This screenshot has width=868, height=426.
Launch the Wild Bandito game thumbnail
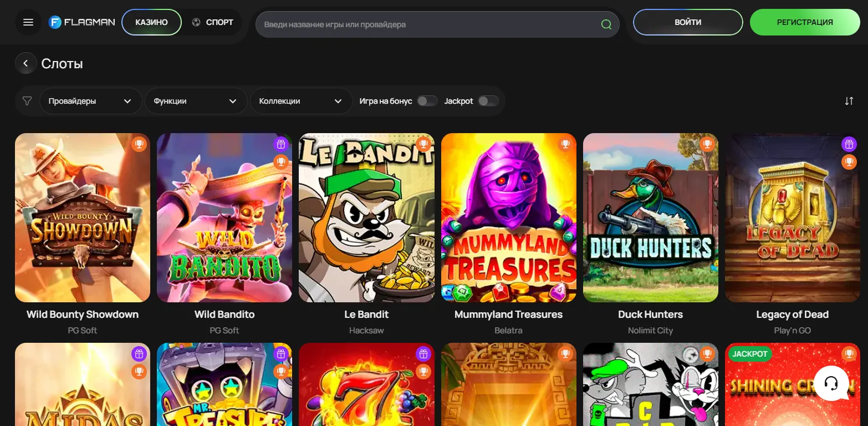pyautogui.click(x=224, y=217)
